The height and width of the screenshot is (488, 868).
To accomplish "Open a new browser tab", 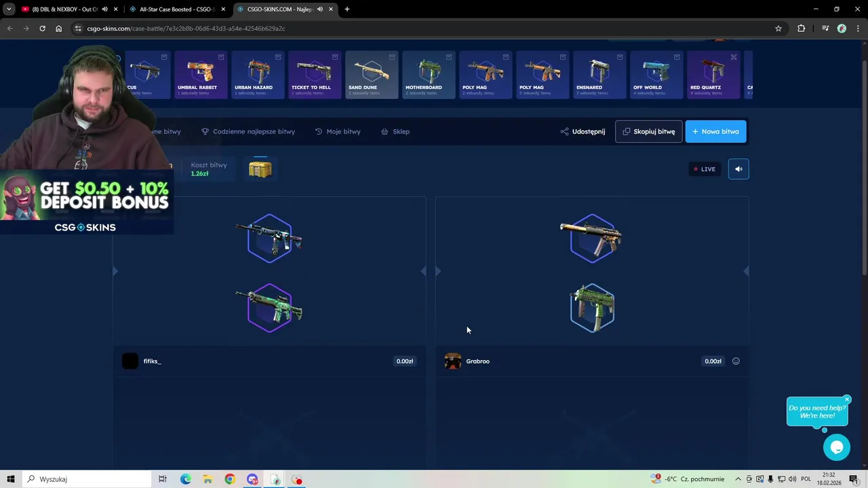I will (347, 9).
